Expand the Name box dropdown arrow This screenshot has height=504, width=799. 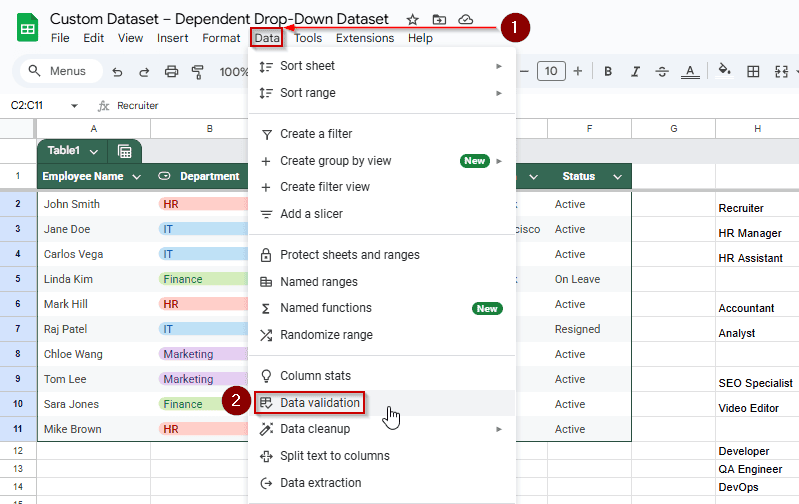coord(74,106)
